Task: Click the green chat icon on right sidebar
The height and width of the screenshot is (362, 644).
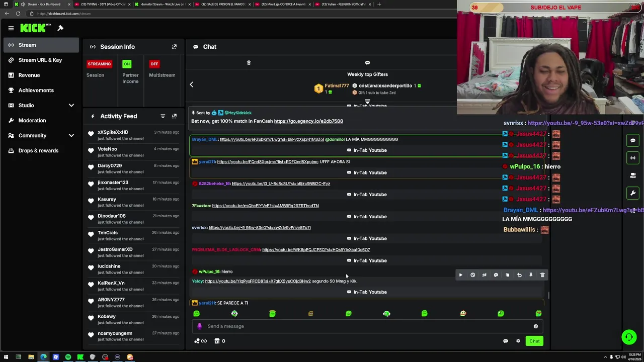Action: 633,140
